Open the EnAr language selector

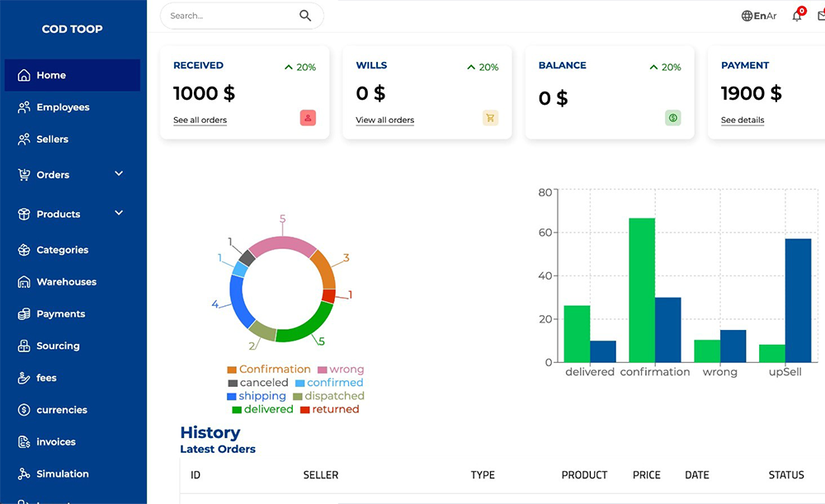[765, 16]
